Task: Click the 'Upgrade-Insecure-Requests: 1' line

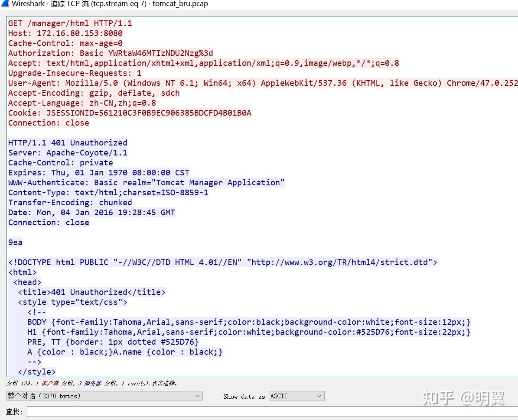Action: click(x=75, y=73)
